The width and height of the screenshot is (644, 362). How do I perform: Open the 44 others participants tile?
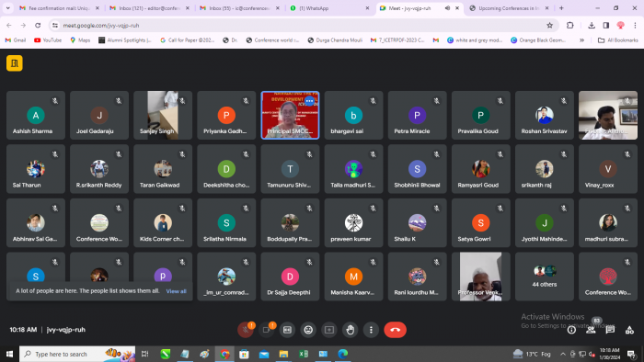pos(545,277)
